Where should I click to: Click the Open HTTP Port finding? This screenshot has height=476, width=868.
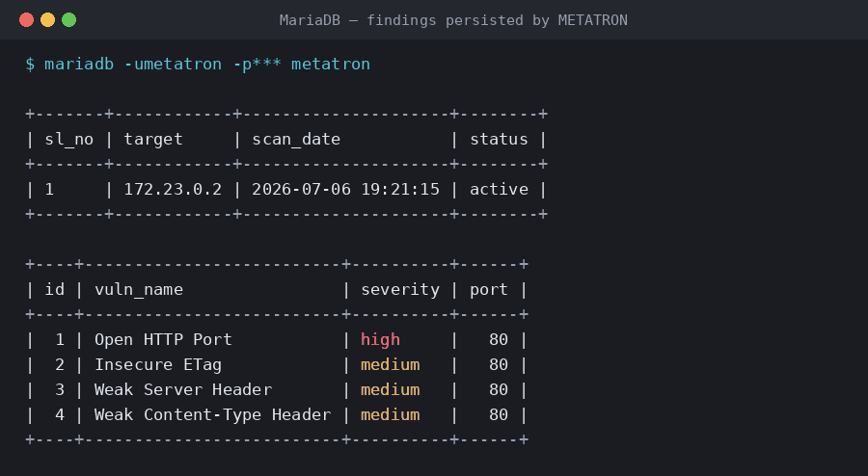163,339
